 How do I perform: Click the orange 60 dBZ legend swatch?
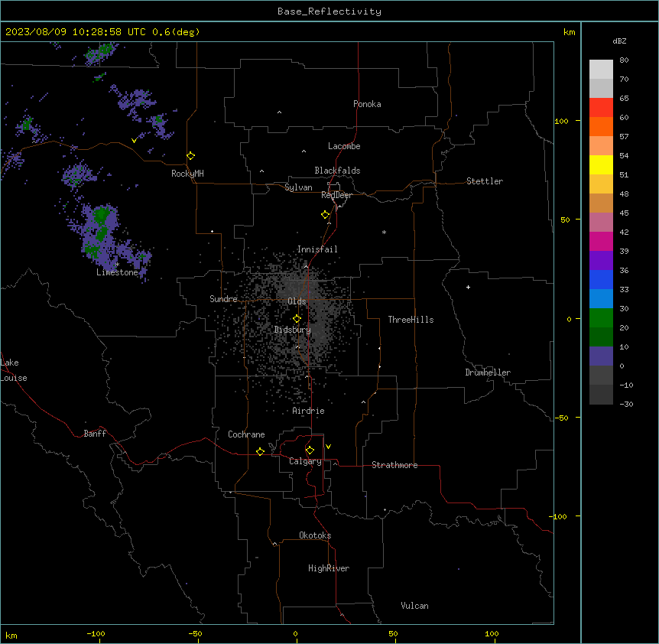[x=601, y=126]
